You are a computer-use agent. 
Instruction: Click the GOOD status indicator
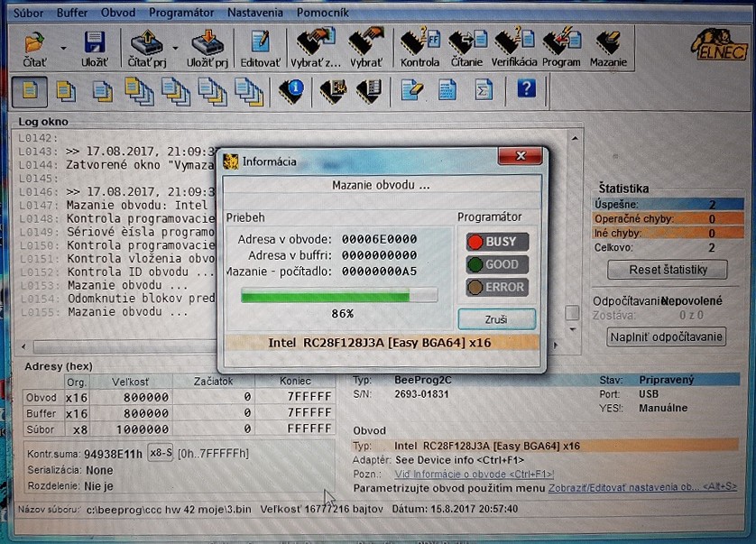497,264
